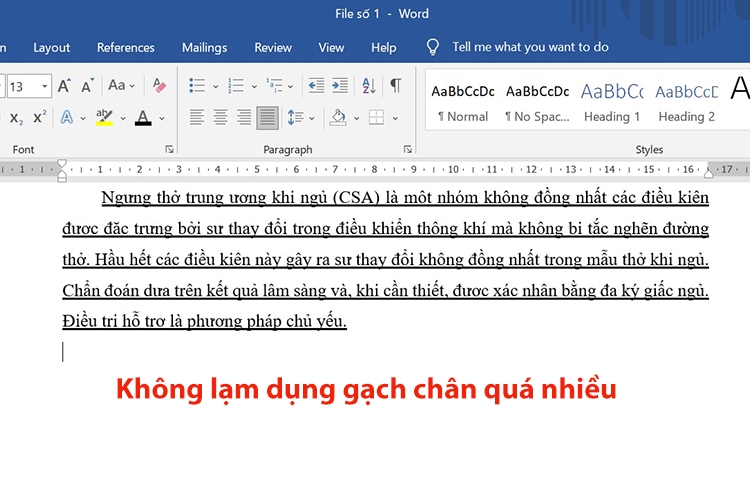
Task: Click the Tell me lightbulb icon
Action: coord(432,47)
